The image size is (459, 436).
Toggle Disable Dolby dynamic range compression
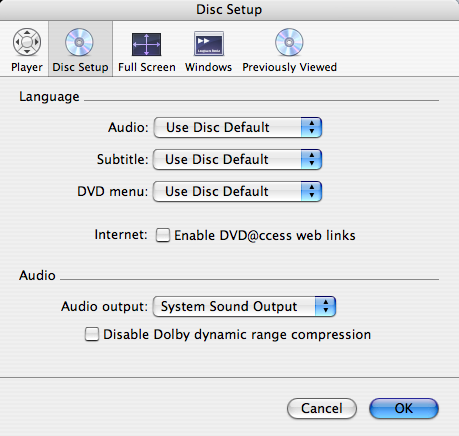click(92, 334)
